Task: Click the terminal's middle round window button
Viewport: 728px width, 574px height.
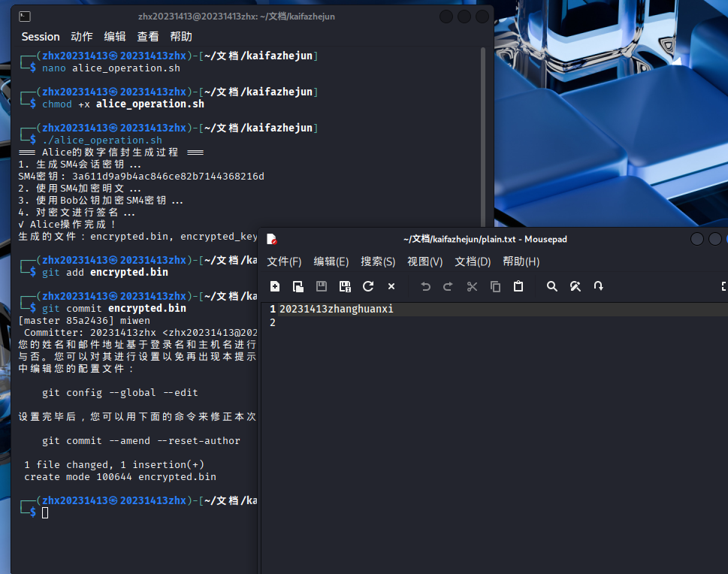Action: 464,17
